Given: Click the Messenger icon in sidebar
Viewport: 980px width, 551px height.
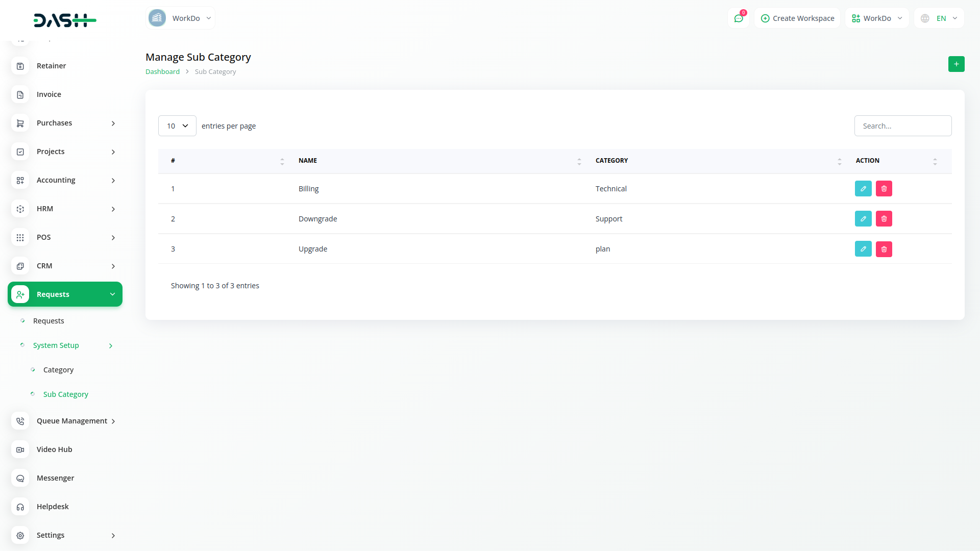Looking at the screenshot, I should pos(20,478).
